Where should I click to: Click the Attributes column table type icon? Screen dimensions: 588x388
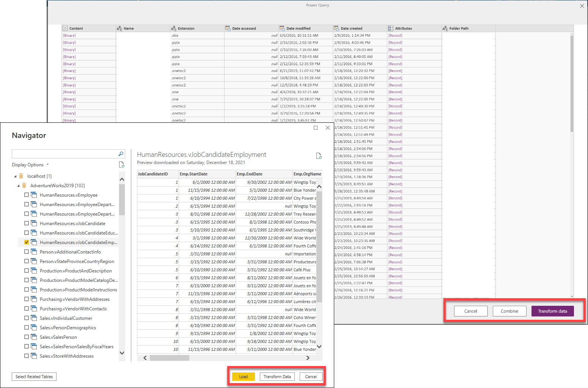[x=391, y=28]
